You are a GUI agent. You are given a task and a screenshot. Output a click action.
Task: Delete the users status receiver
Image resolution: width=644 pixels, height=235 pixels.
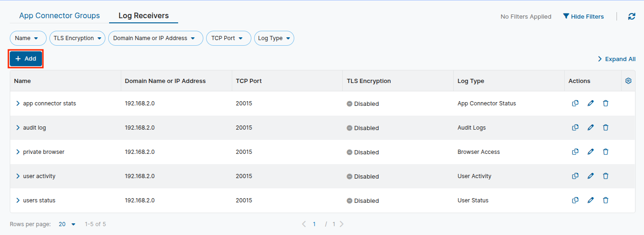point(605,200)
